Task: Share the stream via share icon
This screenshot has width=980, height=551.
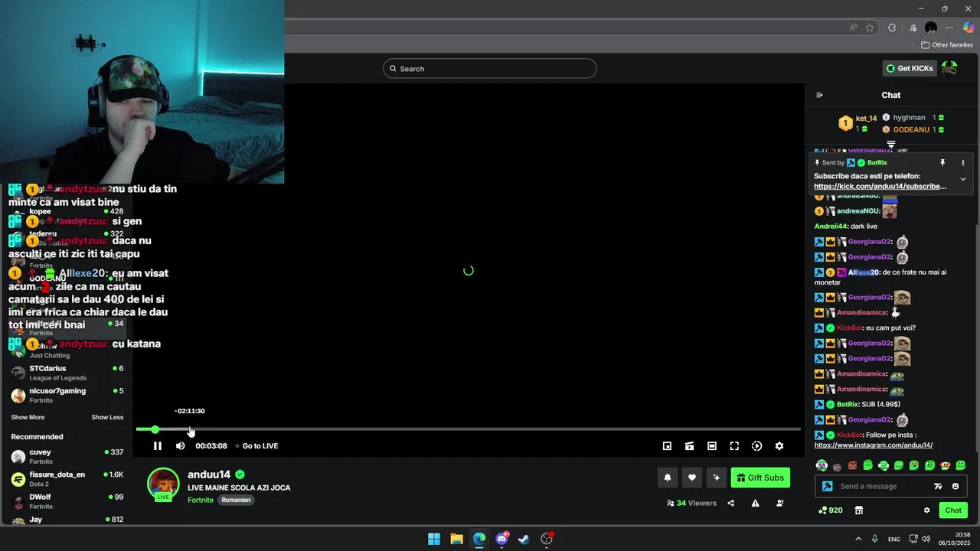Action: tap(731, 503)
